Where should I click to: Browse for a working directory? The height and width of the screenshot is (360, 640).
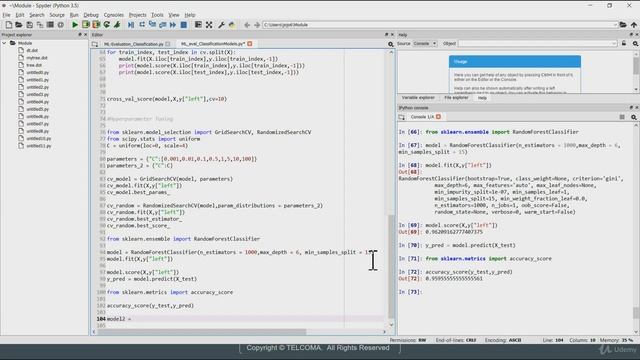[x=623, y=25]
